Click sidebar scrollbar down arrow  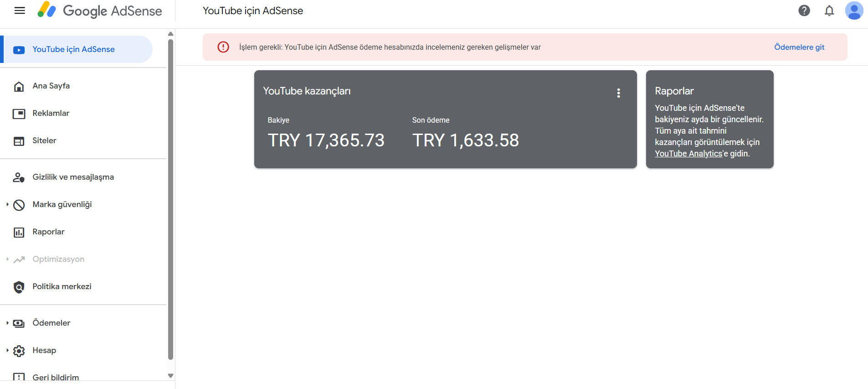tap(170, 376)
